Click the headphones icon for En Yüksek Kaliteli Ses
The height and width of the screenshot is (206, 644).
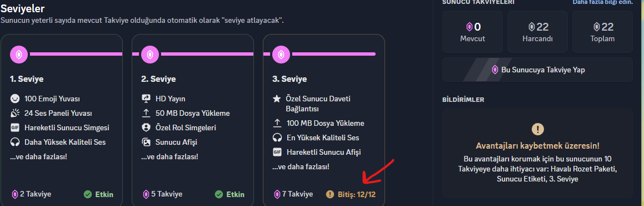[x=277, y=138]
